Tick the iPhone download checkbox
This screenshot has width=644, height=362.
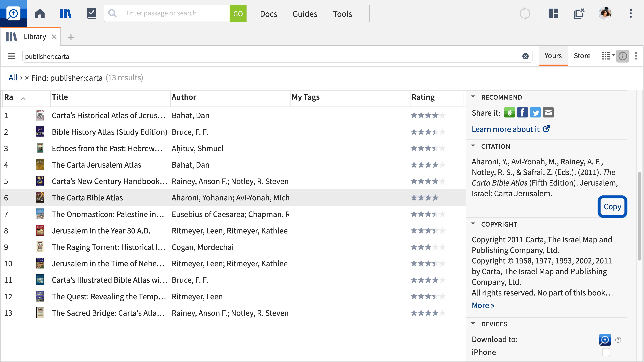pyautogui.click(x=606, y=352)
